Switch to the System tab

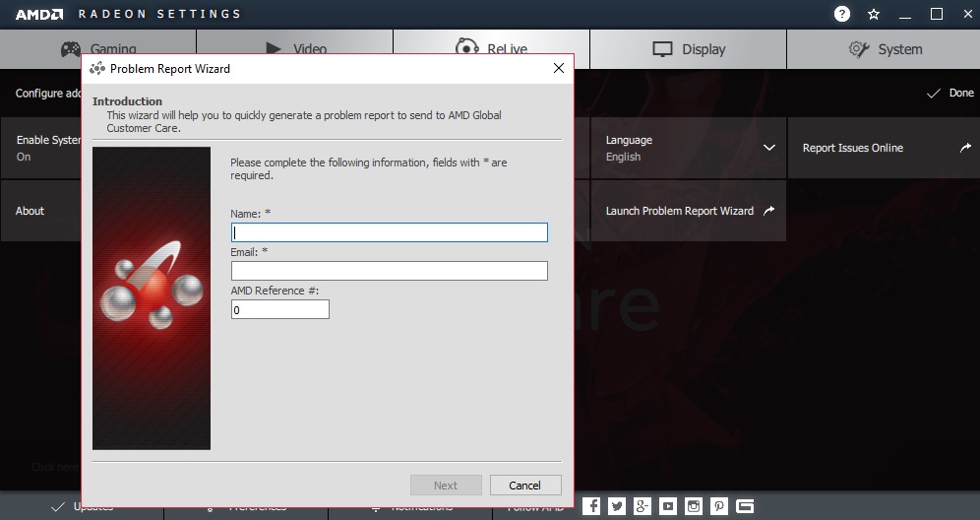[884, 49]
